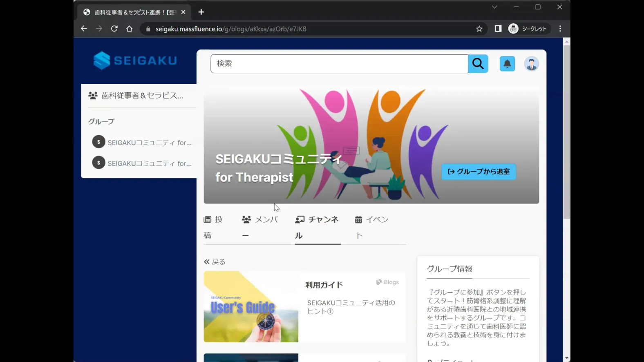Open notifications bell icon
The image size is (644, 362).
[507, 64]
